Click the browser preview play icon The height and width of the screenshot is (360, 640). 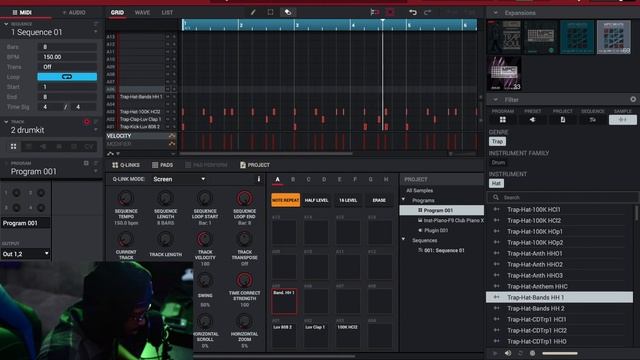[495, 353]
